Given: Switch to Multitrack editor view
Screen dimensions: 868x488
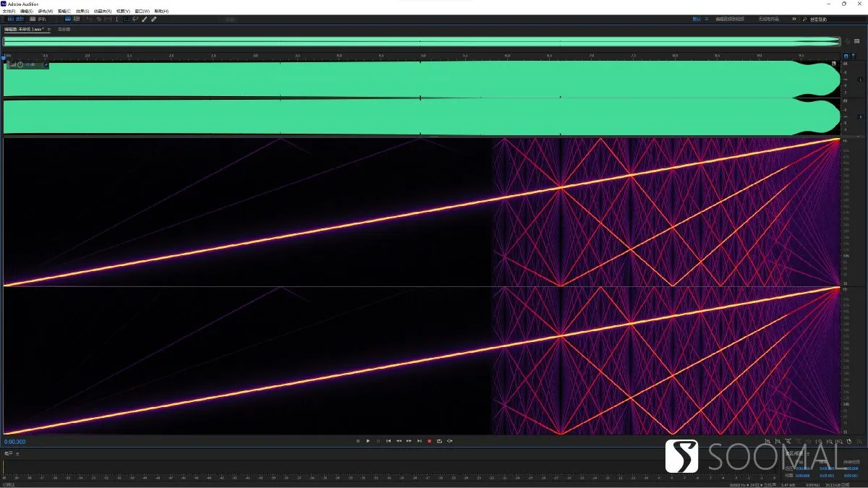Looking at the screenshot, I should pos(38,19).
